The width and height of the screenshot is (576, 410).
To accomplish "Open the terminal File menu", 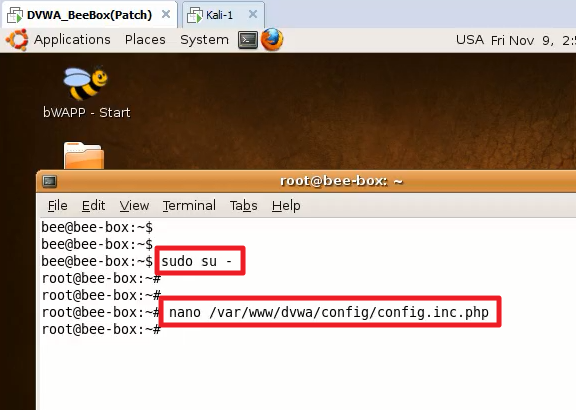I will [58, 205].
